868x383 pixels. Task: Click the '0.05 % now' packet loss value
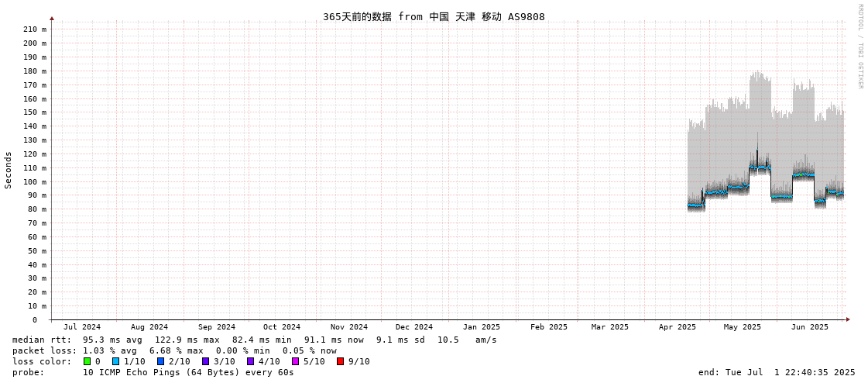[310, 351]
